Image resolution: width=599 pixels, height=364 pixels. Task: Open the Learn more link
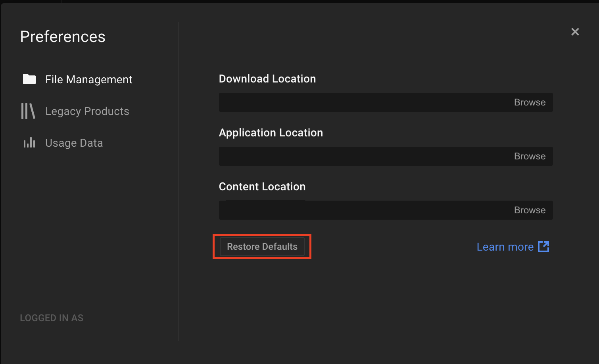coord(505,247)
